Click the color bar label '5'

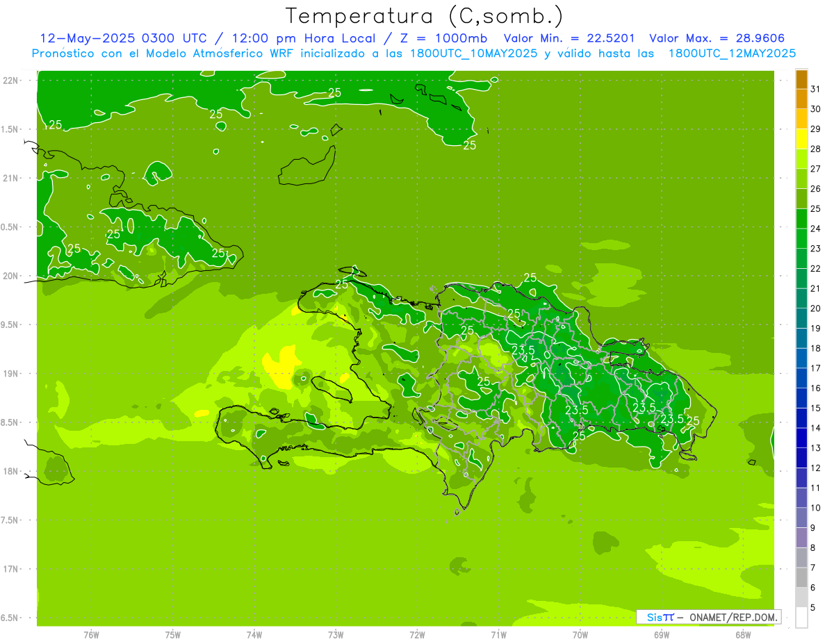813,608
